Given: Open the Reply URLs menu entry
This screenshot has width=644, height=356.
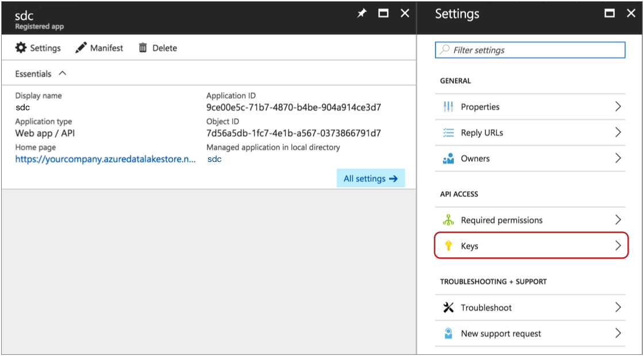Looking at the screenshot, I should pyautogui.click(x=482, y=133).
